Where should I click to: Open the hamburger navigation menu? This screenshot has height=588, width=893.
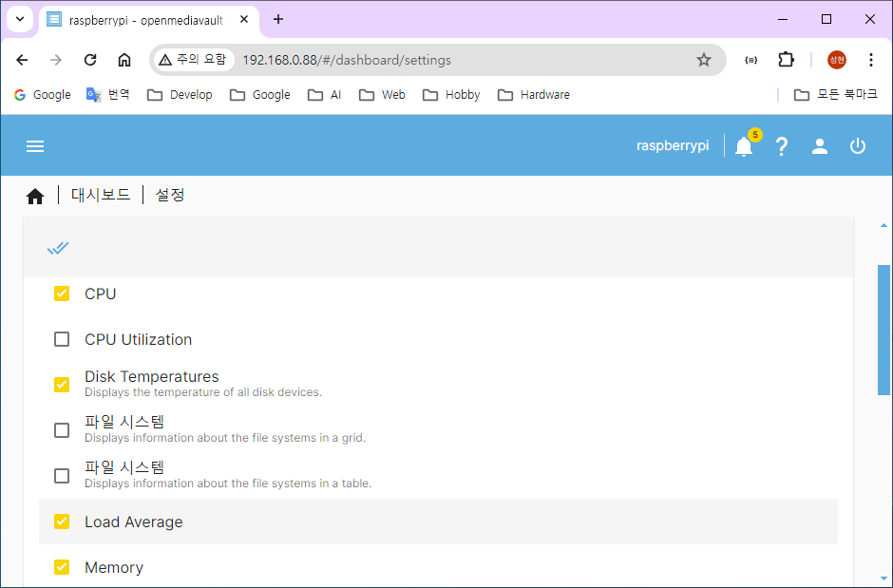[x=35, y=146]
